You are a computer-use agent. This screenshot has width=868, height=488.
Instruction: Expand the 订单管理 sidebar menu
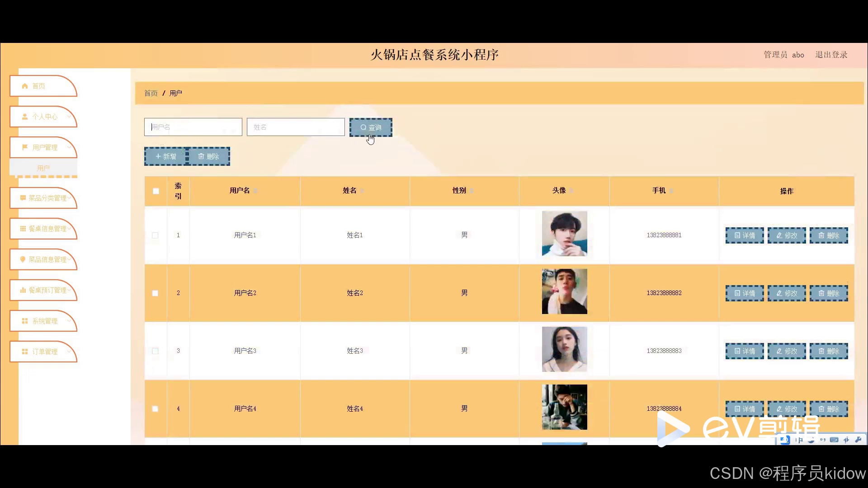44,352
